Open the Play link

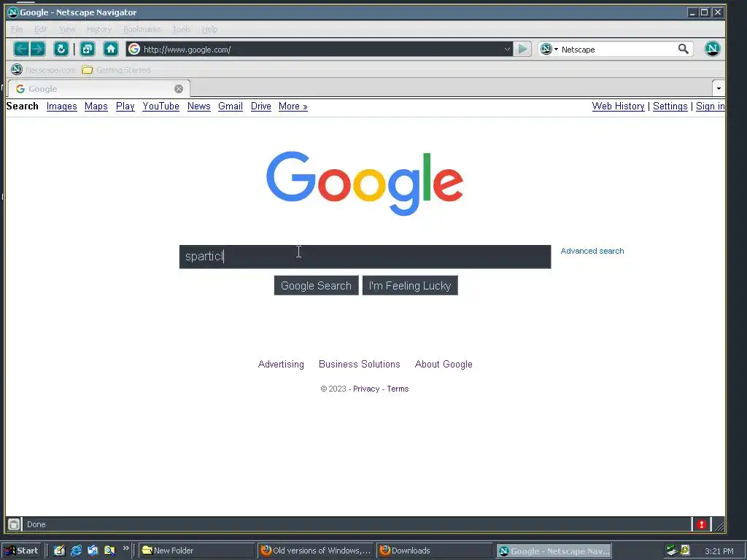pyautogui.click(x=125, y=106)
